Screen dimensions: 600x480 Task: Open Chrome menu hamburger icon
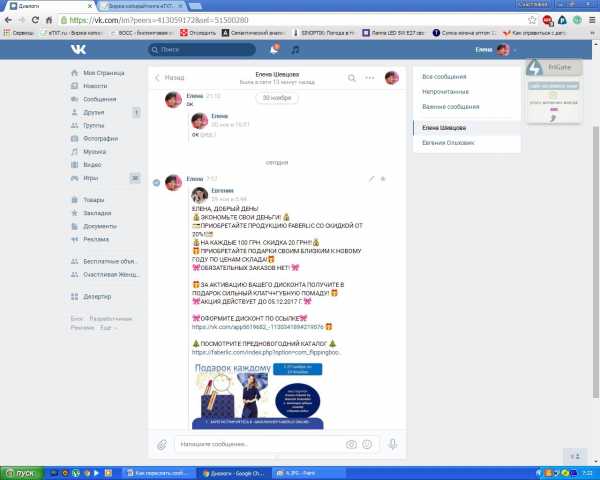[592, 20]
